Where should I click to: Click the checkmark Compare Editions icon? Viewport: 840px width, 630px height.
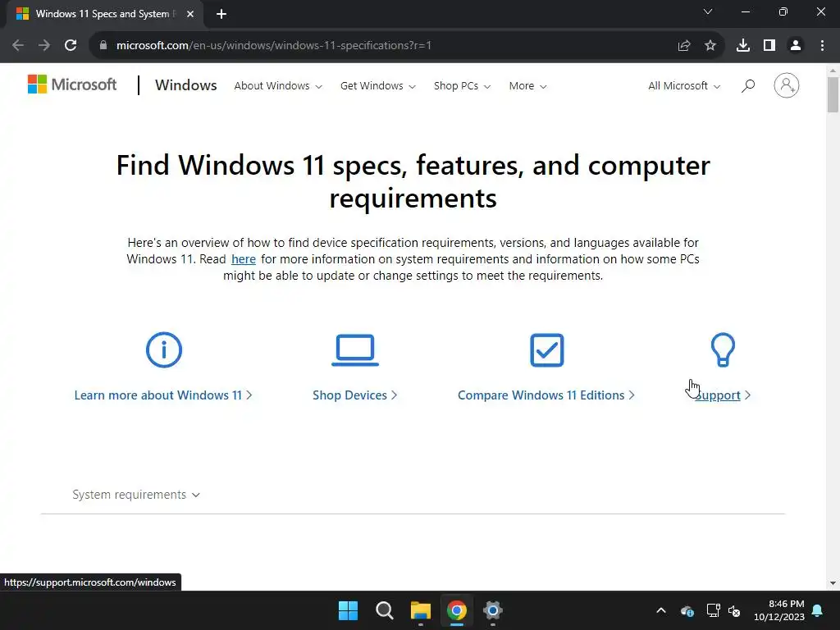click(x=547, y=350)
